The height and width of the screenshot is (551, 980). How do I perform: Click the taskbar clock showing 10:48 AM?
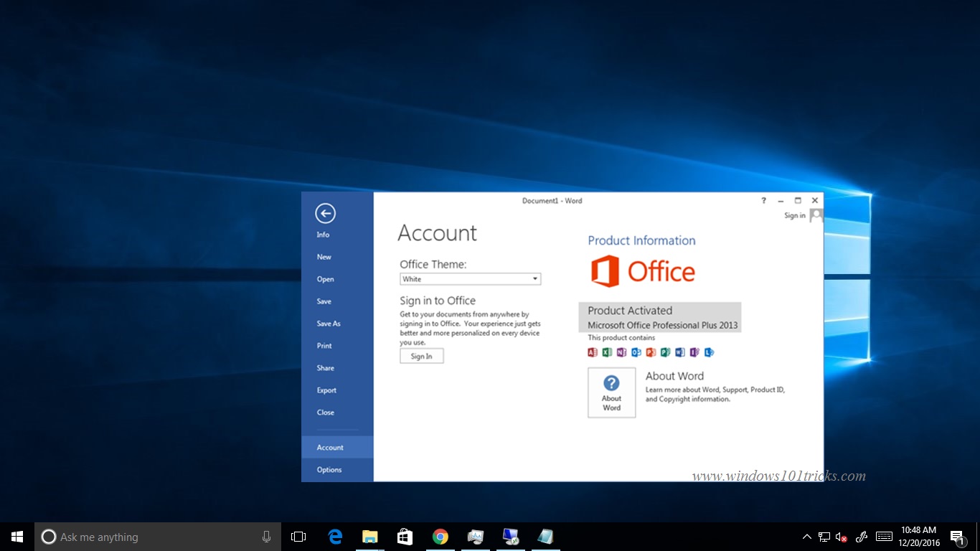(x=919, y=537)
